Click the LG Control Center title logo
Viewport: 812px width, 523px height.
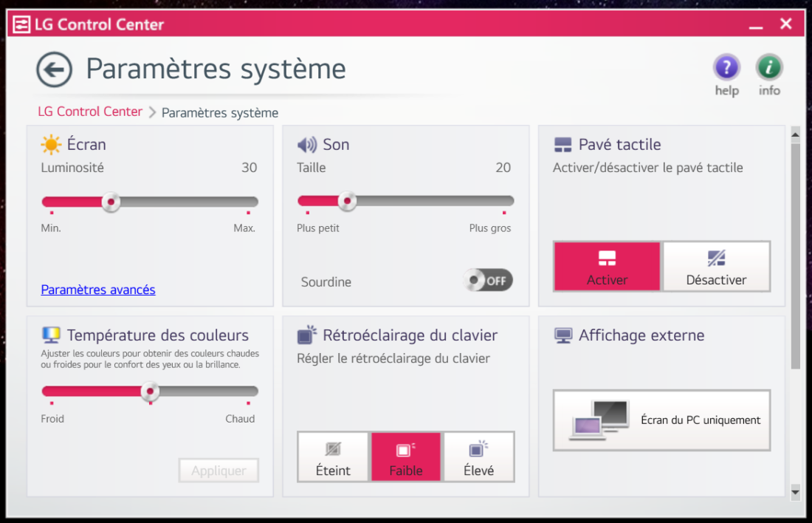tap(22, 24)
